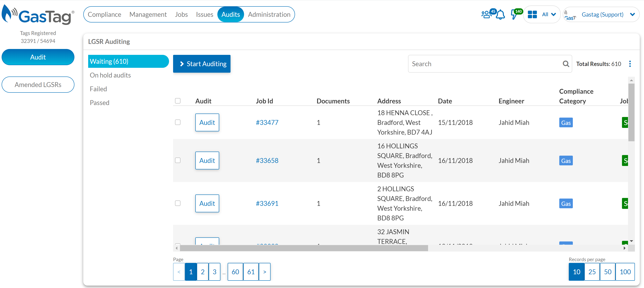Viewport: 644px width, 288px height.
Task: Open the notifications bell icon
Action: 500,15
